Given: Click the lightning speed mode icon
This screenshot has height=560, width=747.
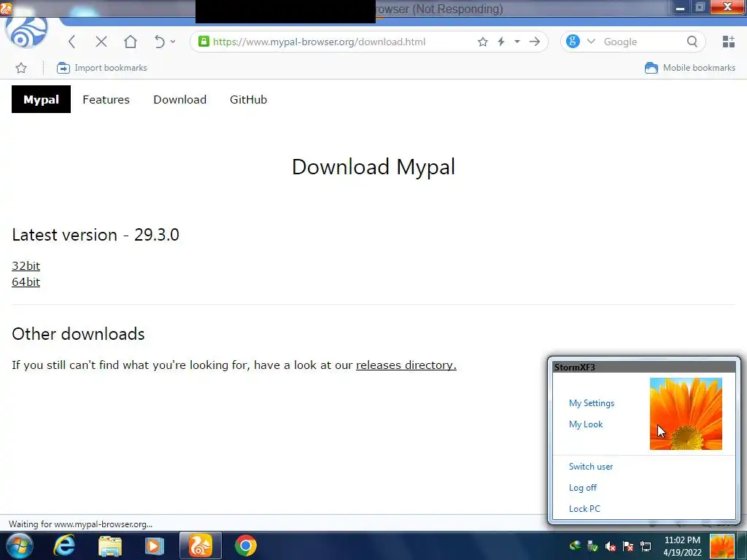Looking at the screenshot, I should point(501,42).
